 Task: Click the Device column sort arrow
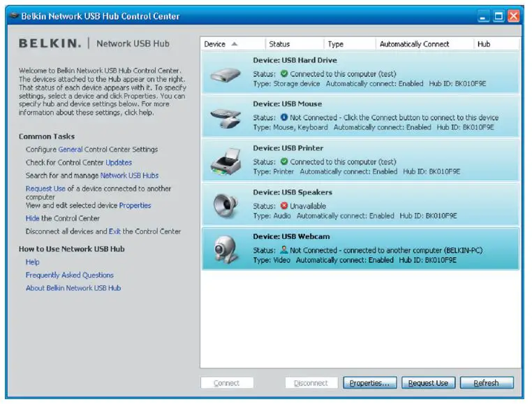234,44
